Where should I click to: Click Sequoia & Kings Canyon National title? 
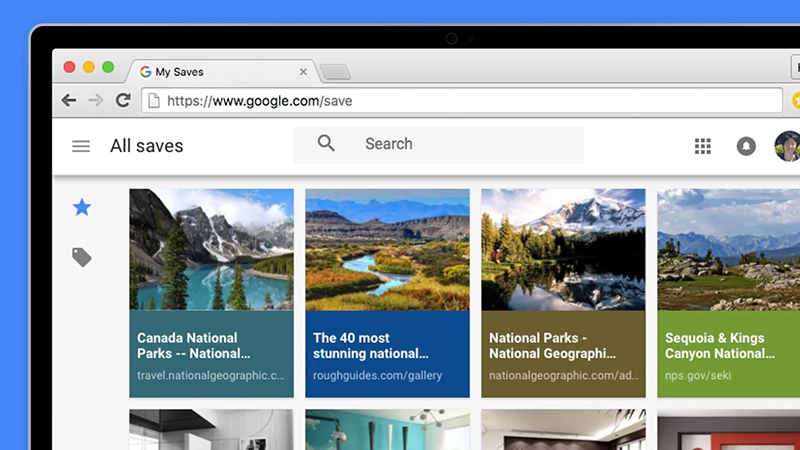point(719,345)
